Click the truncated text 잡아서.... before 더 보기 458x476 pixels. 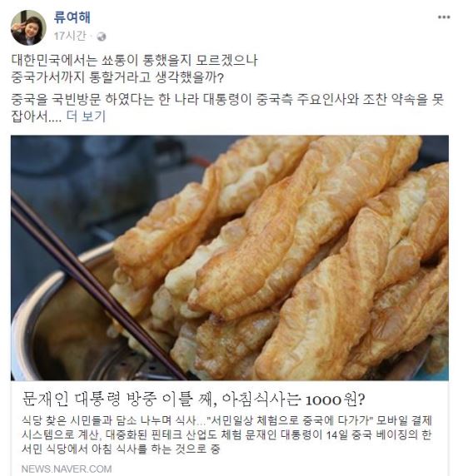[x=37, y=117]
